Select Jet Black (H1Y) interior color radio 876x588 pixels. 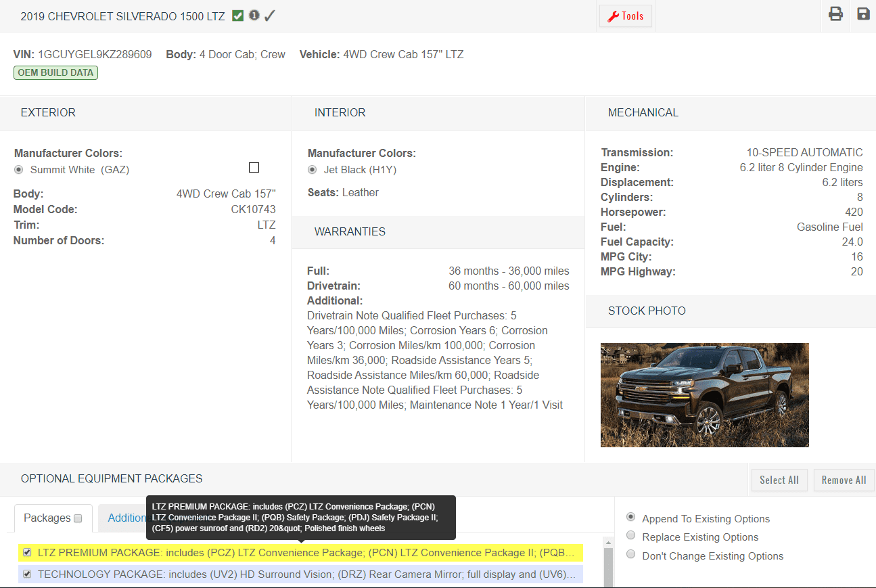[x=313, y=170]
